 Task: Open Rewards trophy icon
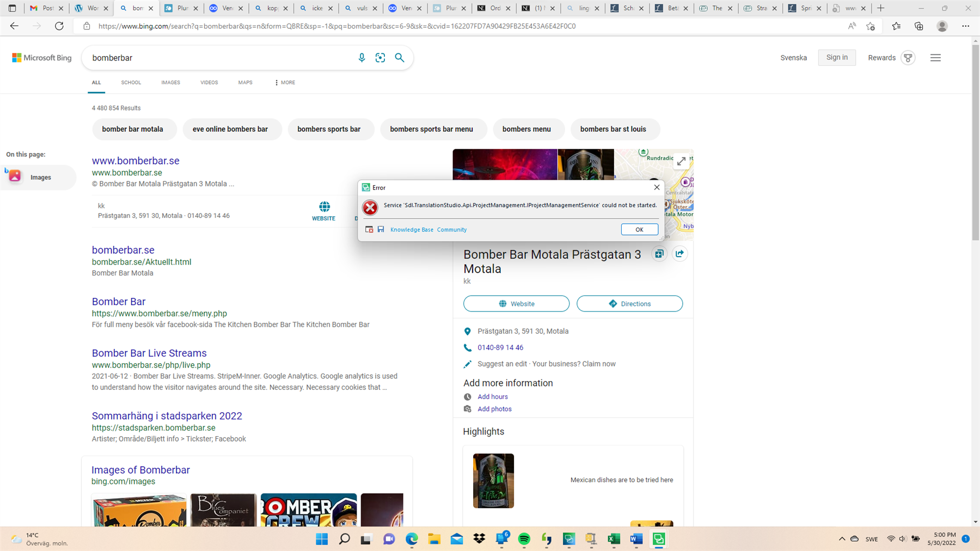908,58
